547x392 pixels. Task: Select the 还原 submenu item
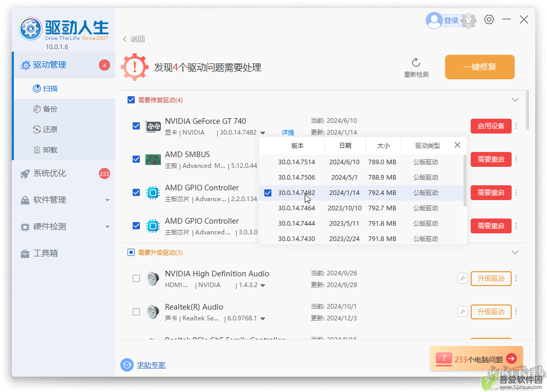pyautogui.click(x=65, y=129)
